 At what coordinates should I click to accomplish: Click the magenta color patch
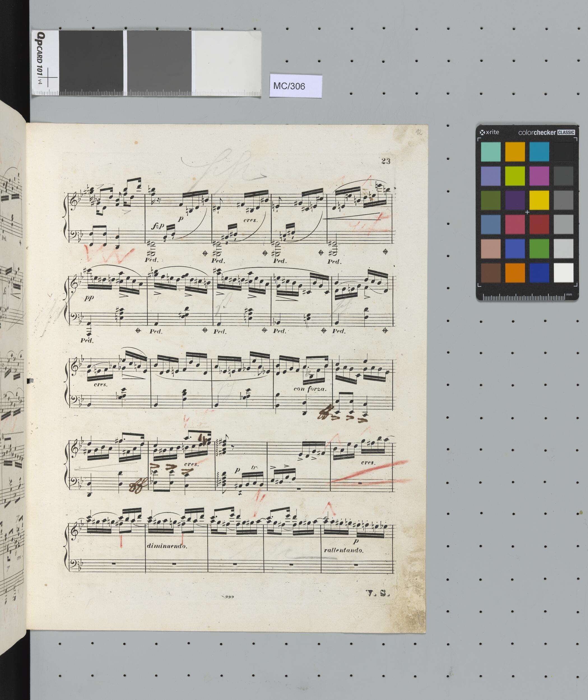539,176
